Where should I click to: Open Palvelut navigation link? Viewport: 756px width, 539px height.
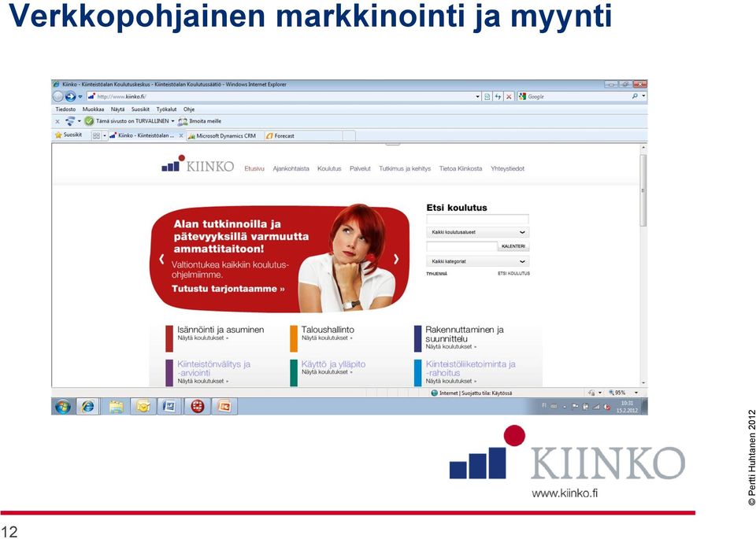coord(360,168)
